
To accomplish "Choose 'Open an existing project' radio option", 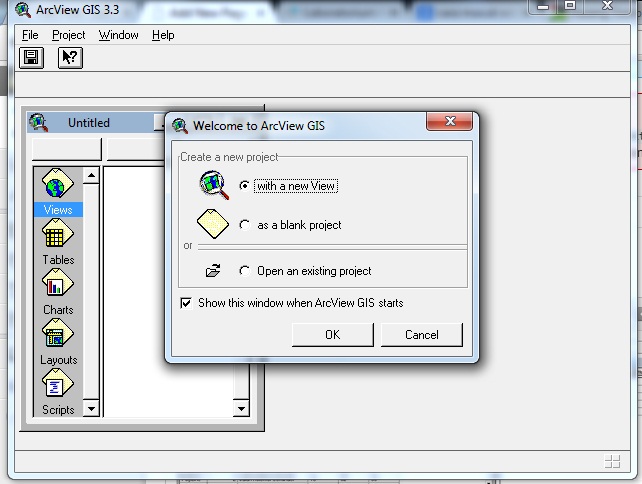I will tap(244, 271).
